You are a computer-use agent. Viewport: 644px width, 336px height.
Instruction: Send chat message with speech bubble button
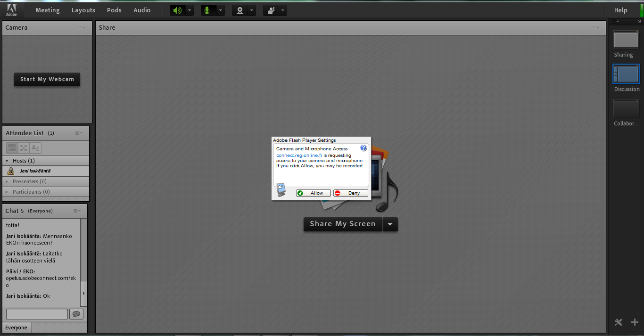(76, 314)
